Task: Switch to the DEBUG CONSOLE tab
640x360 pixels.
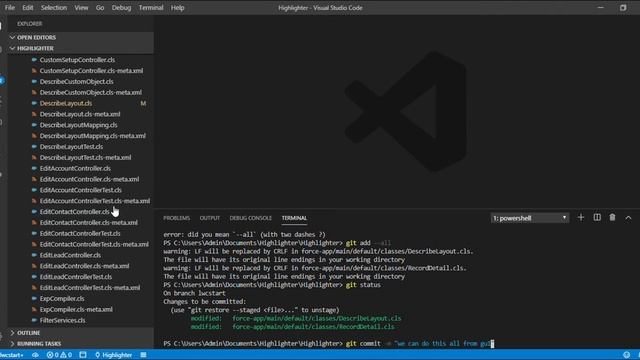Action: pyautogui.click(x=251, y=218)
